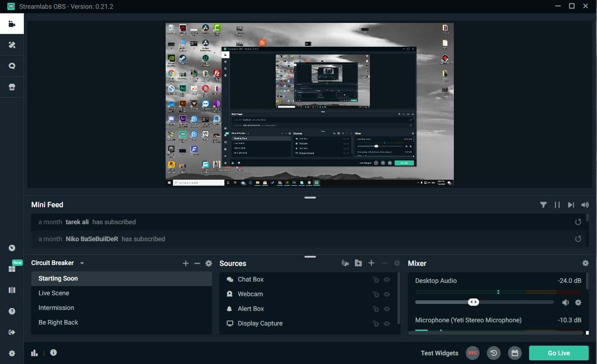Click the Mini Feed vertical scrollbar
The height and width of the screenshot is (364, 597).
tap(587, 218)
